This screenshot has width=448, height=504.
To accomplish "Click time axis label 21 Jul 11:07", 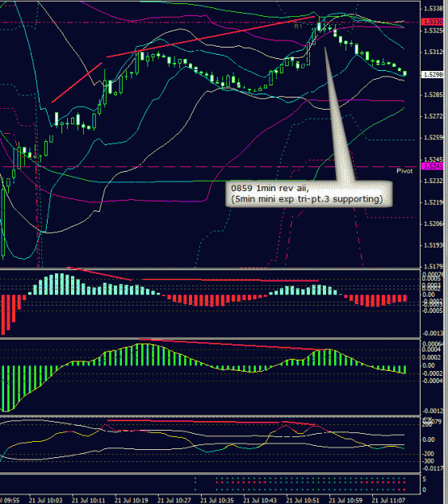I will pos(388,501).
